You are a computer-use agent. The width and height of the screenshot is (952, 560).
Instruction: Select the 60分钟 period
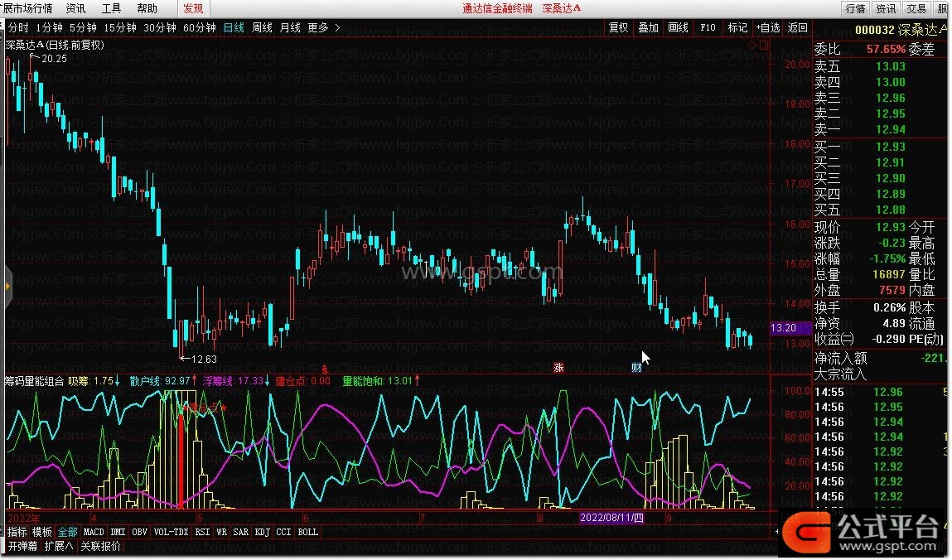click(199, 28)
